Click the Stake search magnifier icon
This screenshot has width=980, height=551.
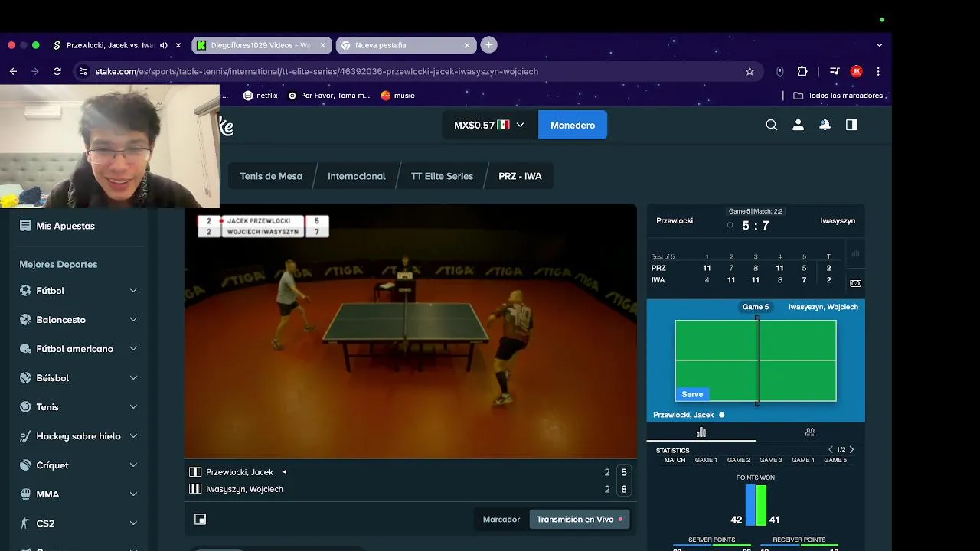[x=772, y=125]
